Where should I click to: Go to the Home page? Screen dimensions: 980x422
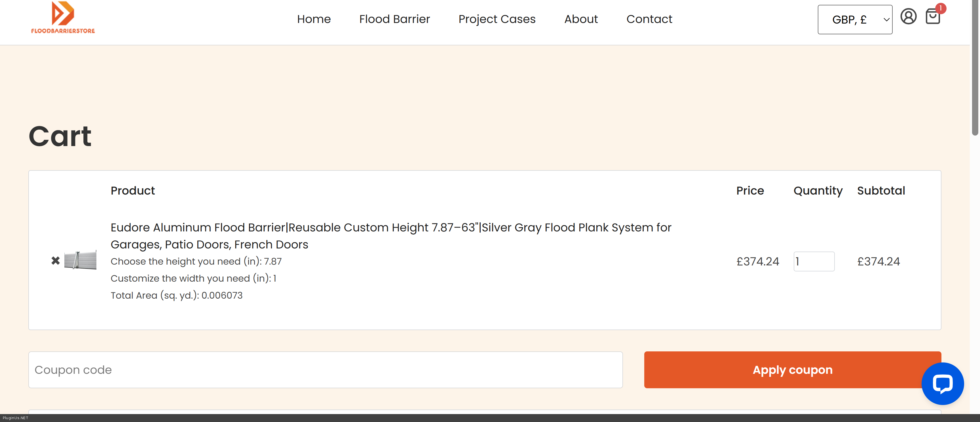tap(313, 19)
